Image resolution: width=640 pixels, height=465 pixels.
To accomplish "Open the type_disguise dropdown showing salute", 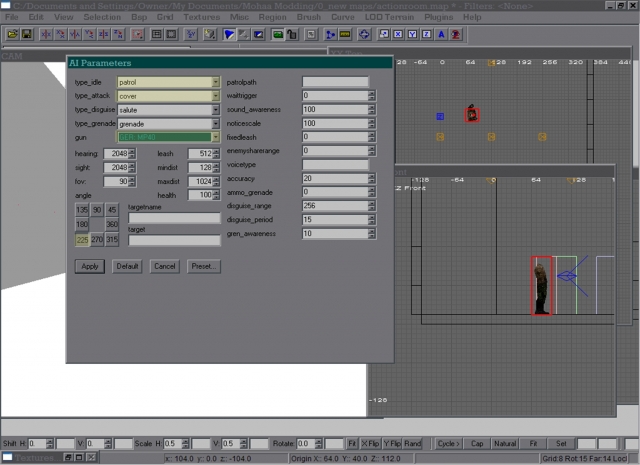I will coord(216,110).
